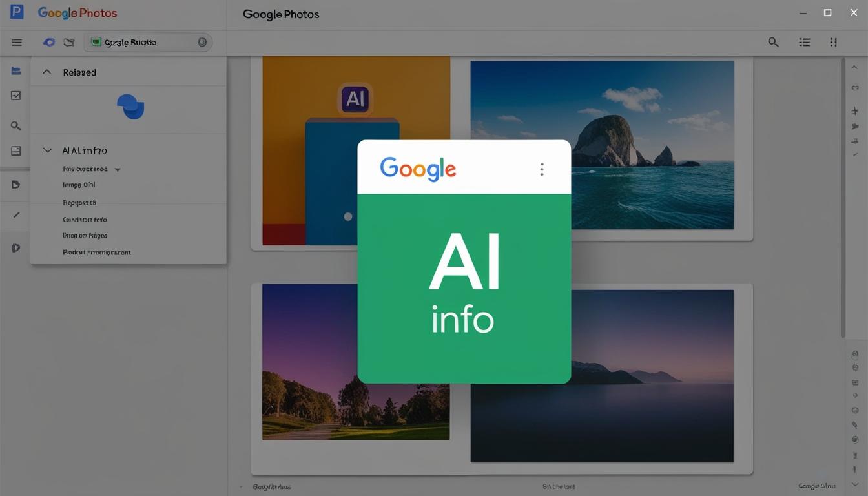Click the down chevron ending the right strip

[855, 484]
